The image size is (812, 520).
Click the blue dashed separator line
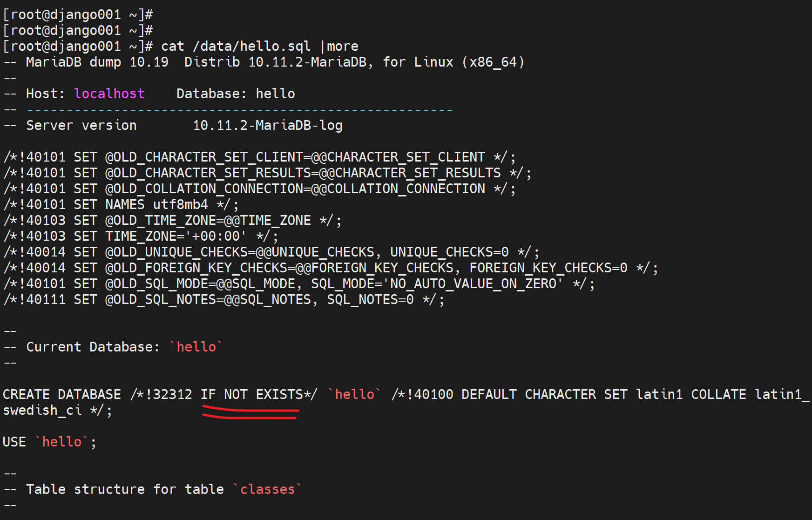click(x=239, y=110)
